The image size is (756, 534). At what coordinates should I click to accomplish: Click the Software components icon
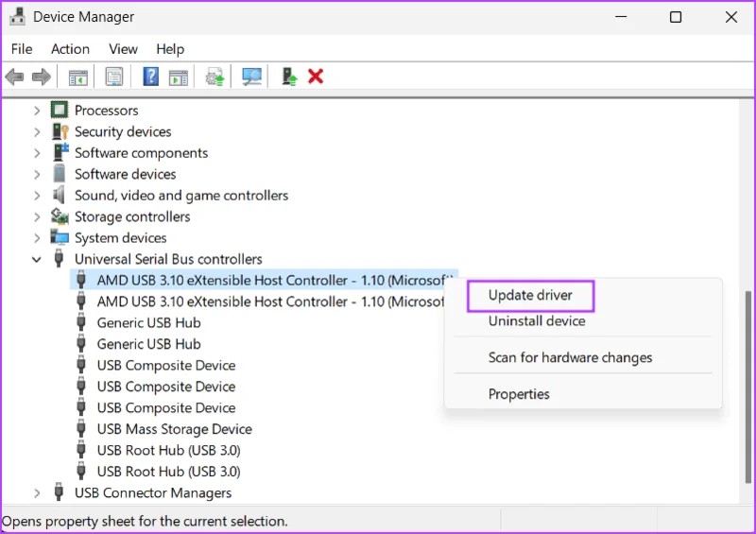coord(60,152)
